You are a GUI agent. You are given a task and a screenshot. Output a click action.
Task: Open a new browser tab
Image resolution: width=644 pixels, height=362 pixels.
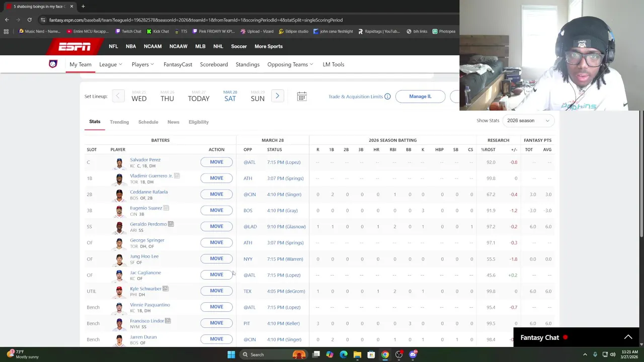pos(83,6)
